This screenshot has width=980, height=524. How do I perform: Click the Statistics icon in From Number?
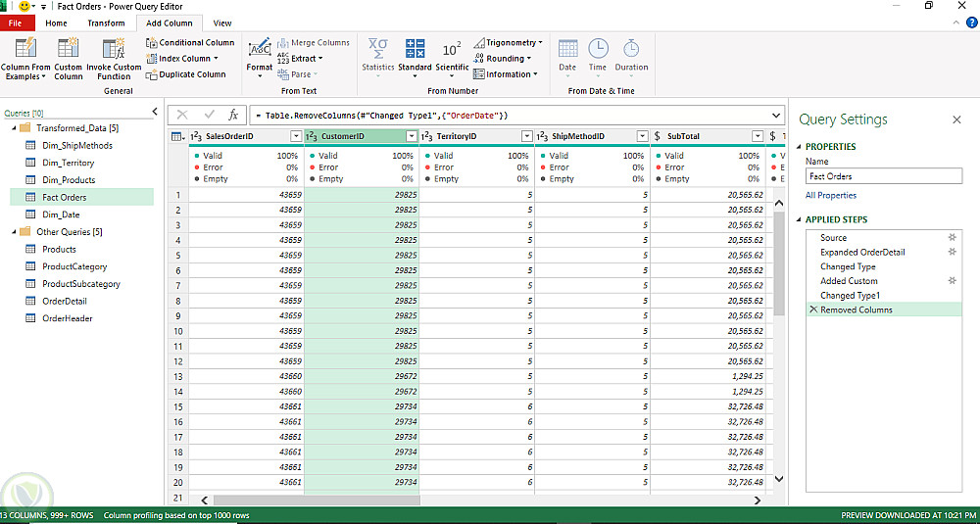[377, 49]
